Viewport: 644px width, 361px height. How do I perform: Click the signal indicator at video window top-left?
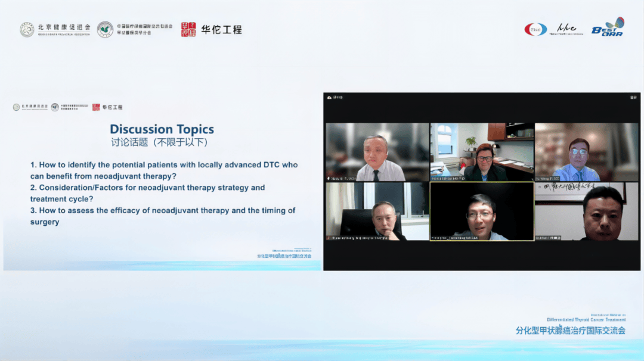pyautogui.click(x=328, y=98)
